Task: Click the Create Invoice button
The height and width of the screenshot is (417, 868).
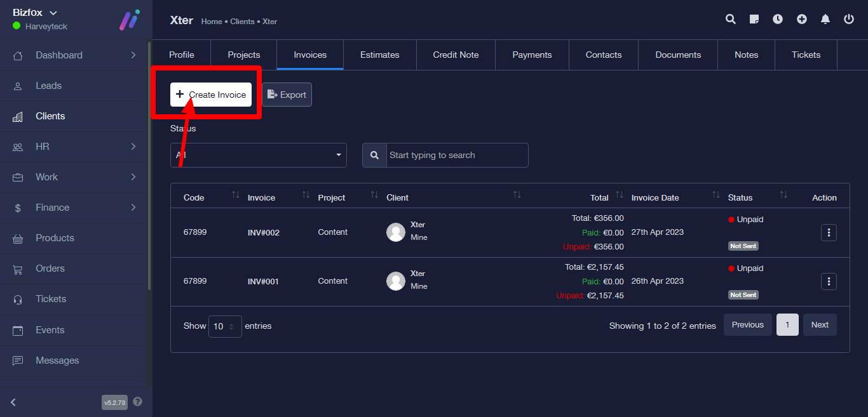Action: [211, 95]
